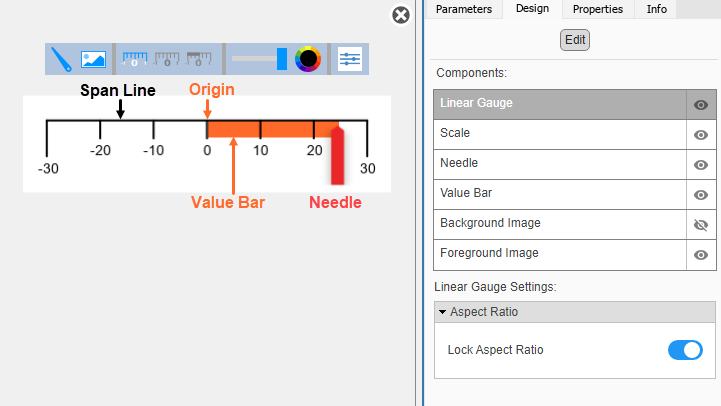Screen dimensions: 721x406
Task: Switch to the Parameters tab
Action: pos(464,9)
